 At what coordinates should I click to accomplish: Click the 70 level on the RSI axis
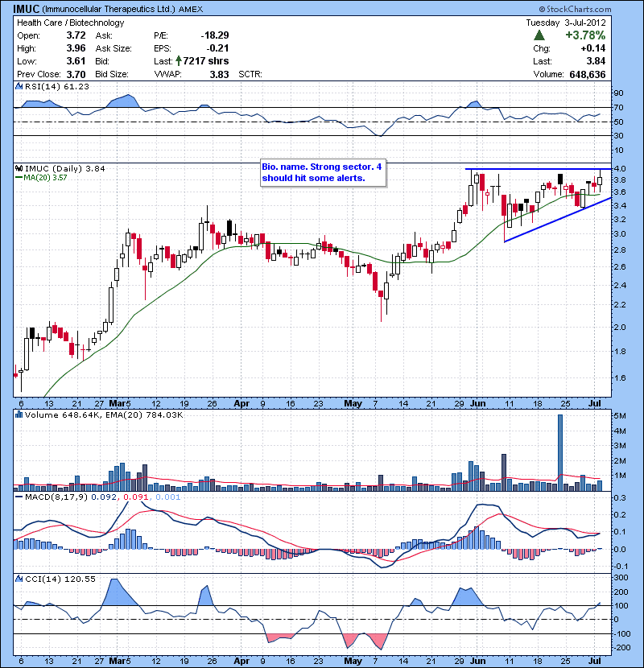pyautogui.click(x=618, y=107)
